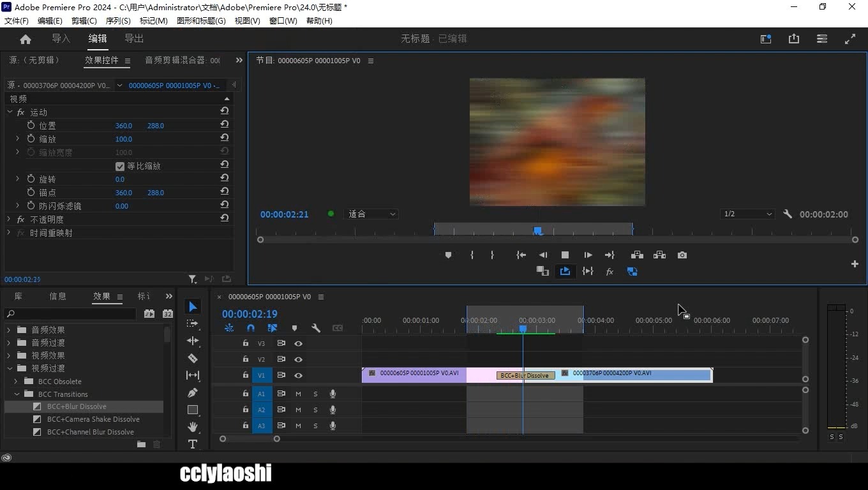Click the 位置 value 360.0
The image size is (868, 490).
coord(124,126)
